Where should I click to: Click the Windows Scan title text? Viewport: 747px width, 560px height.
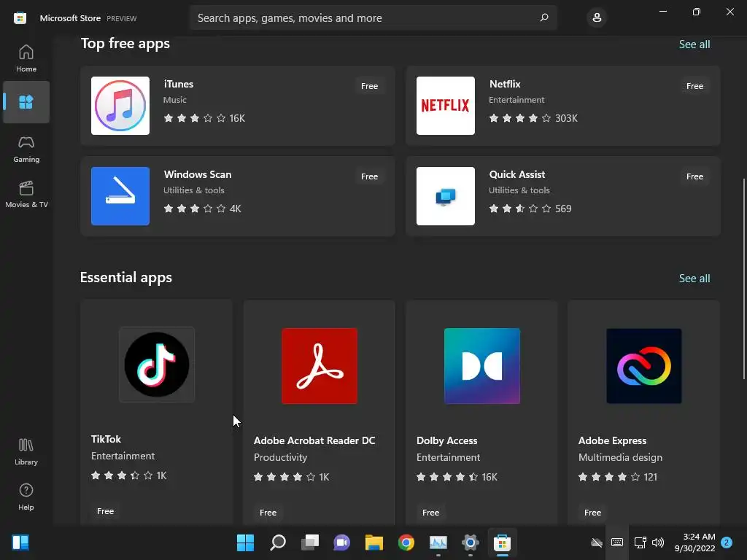pos(198,174)
